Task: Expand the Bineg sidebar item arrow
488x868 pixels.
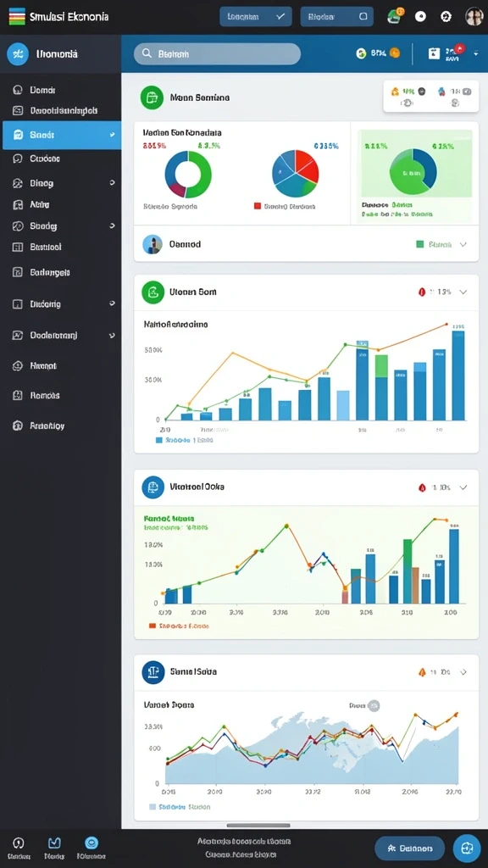Action: tap(113, 183)
